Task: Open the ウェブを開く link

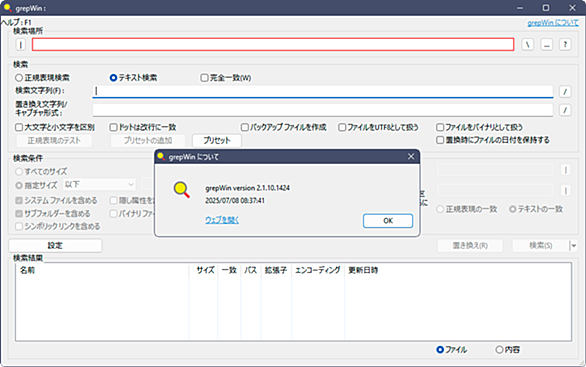Action: [x=222, y=220]
